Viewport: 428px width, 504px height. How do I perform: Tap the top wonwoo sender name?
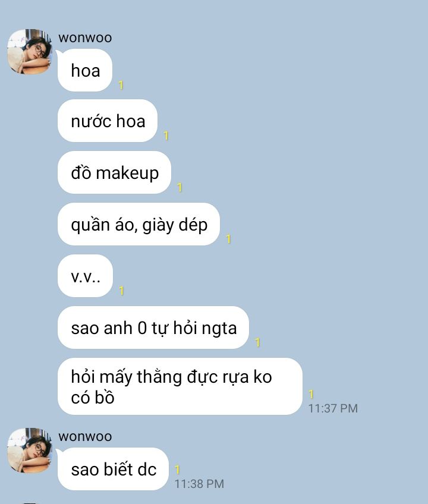point(85,38)
